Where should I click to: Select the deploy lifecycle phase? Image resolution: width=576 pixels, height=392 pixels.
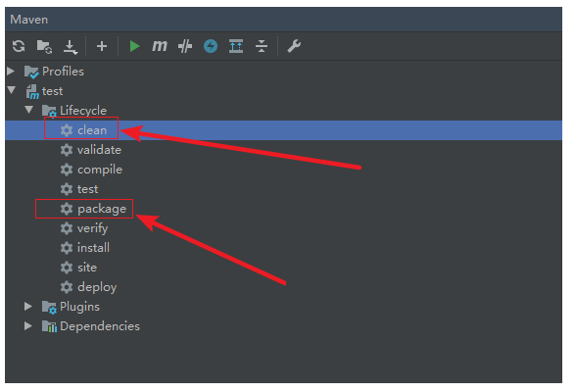97,287
